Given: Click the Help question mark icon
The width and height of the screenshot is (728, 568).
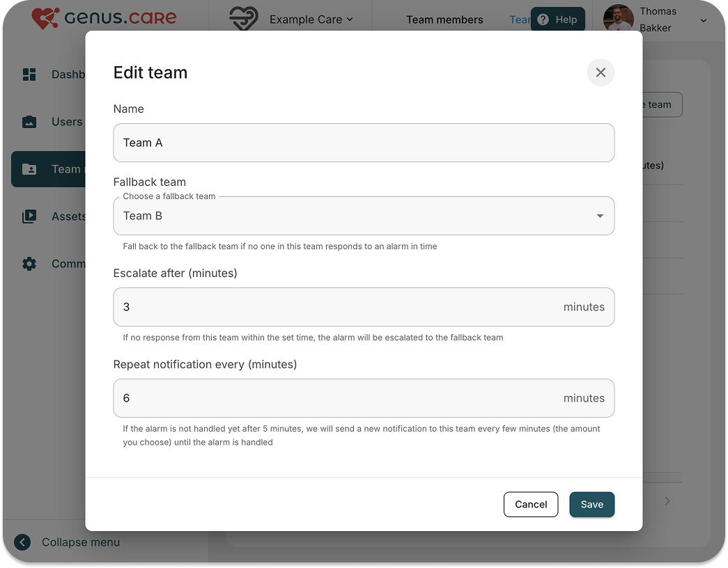Looking at the screenshot, I should coord(543,19).
